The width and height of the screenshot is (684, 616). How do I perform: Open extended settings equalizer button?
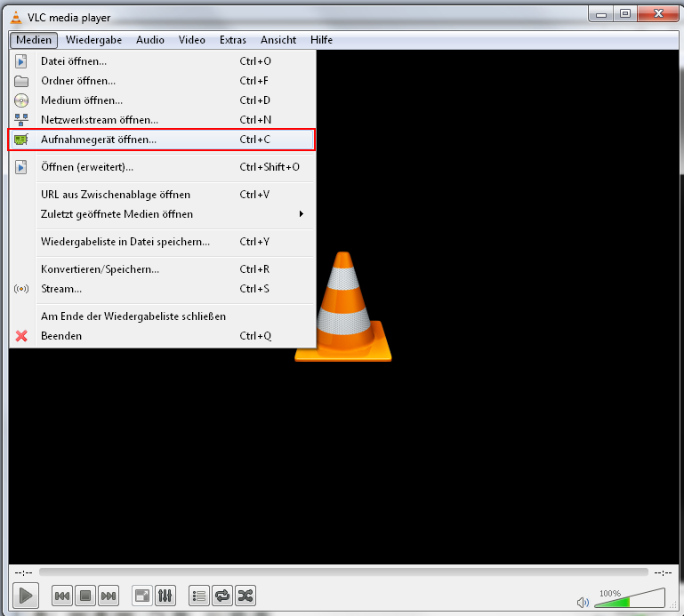point(165,596)
